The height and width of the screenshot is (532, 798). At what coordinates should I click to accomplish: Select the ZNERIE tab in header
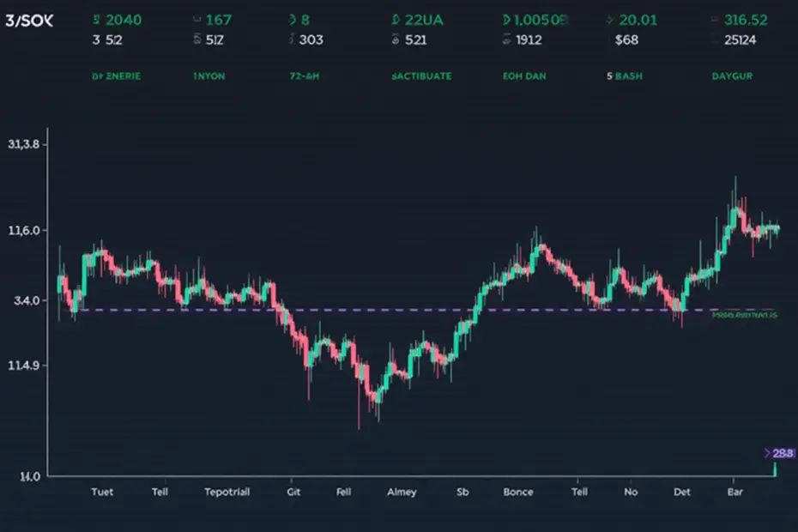[x=116, y=76]
